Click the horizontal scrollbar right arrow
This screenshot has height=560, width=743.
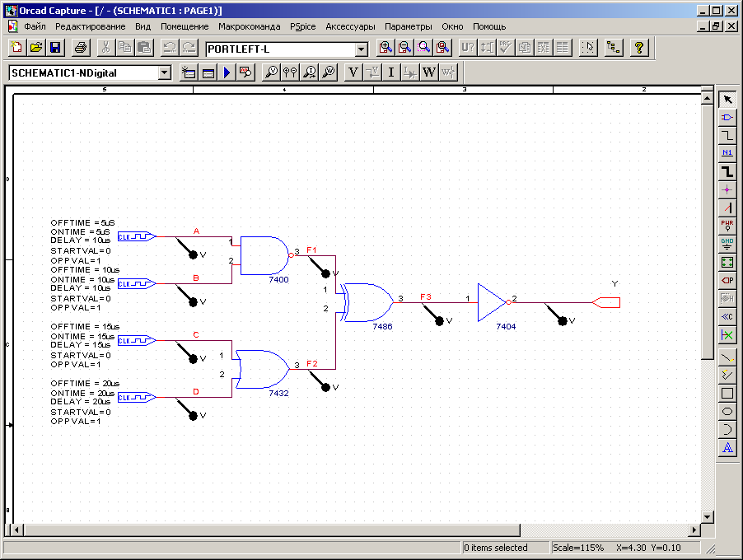694,530
